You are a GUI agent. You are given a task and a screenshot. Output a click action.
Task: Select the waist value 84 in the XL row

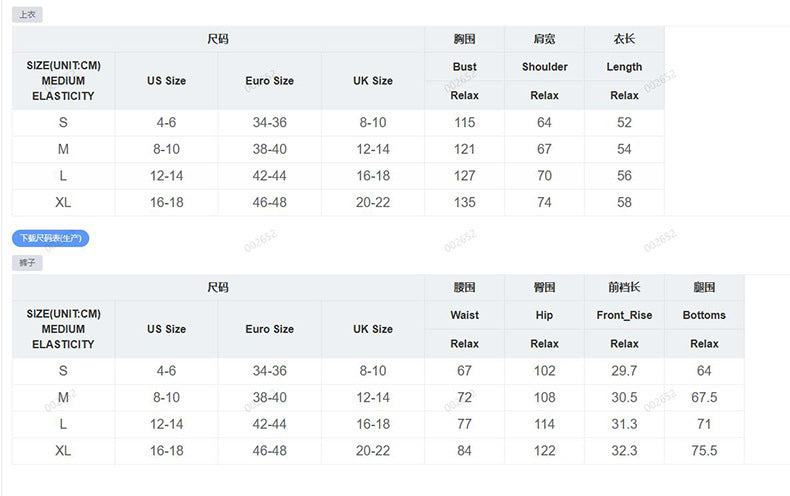click(464, 450)
